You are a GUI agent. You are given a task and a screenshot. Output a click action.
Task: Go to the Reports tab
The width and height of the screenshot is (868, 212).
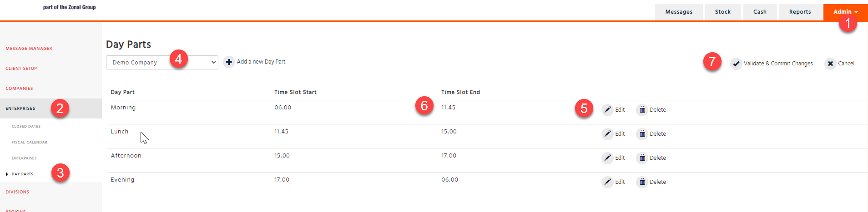800,12
